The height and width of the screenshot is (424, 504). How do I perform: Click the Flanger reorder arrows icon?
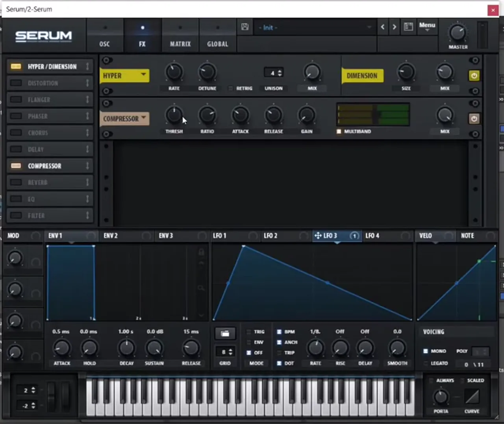(87, 100)
